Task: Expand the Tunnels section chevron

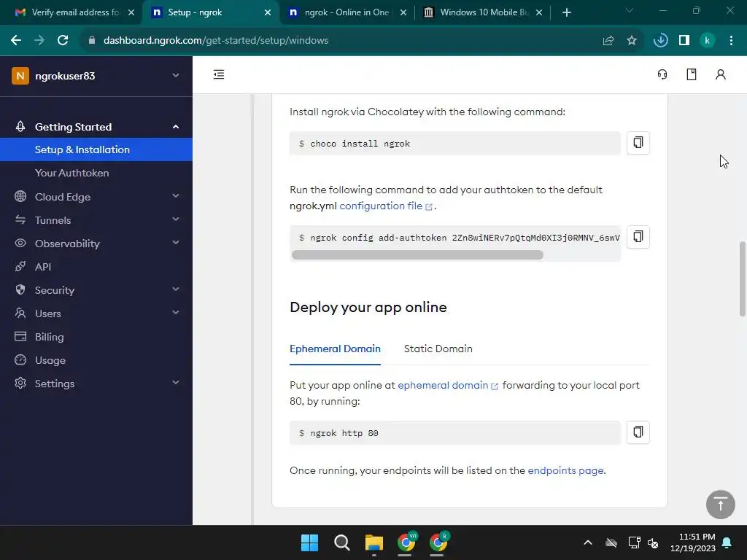Action: point(176,219)
